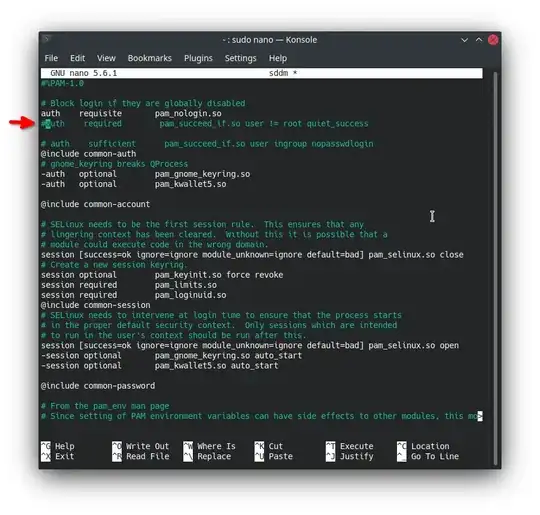
Task: Click 'pam_gnome_keyring.so' in the -auth optional line
Action: point(202,174)
